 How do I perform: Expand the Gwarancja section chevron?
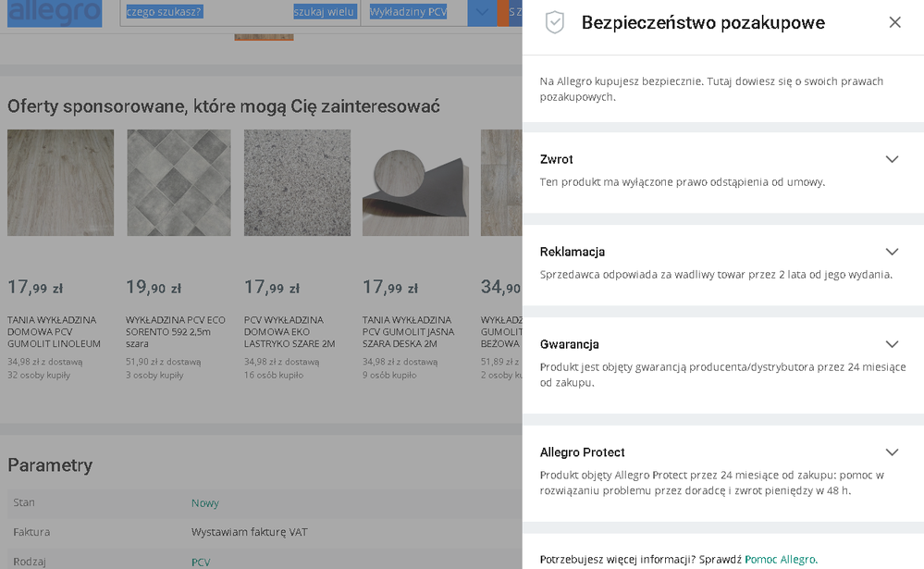click(892, 344)
